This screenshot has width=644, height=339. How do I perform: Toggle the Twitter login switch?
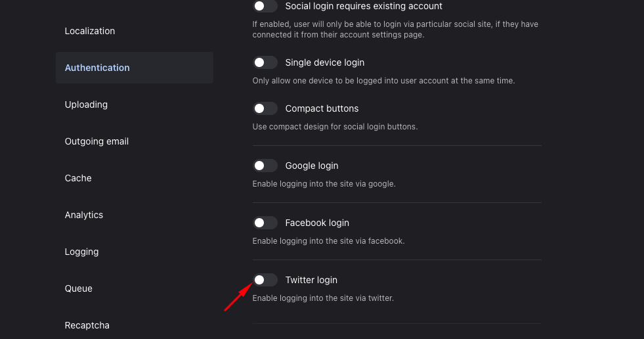point(265,280)
